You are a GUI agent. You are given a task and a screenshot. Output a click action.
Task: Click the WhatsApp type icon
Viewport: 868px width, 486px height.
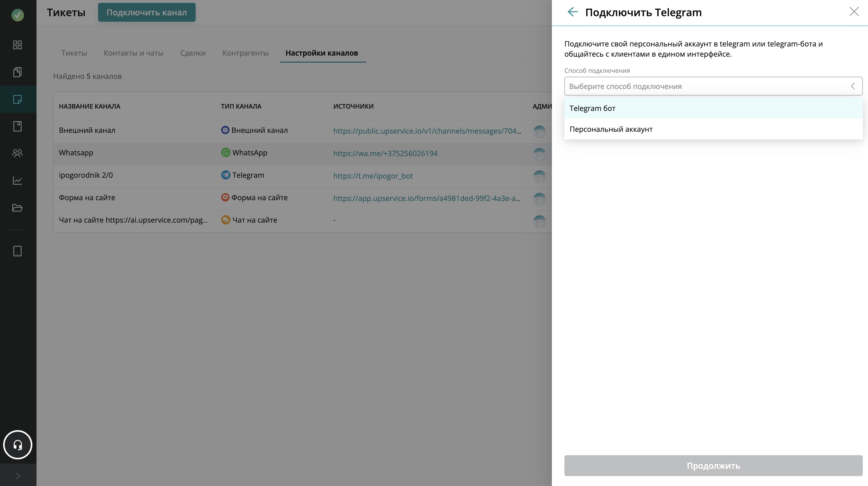[x=225, y=152]
